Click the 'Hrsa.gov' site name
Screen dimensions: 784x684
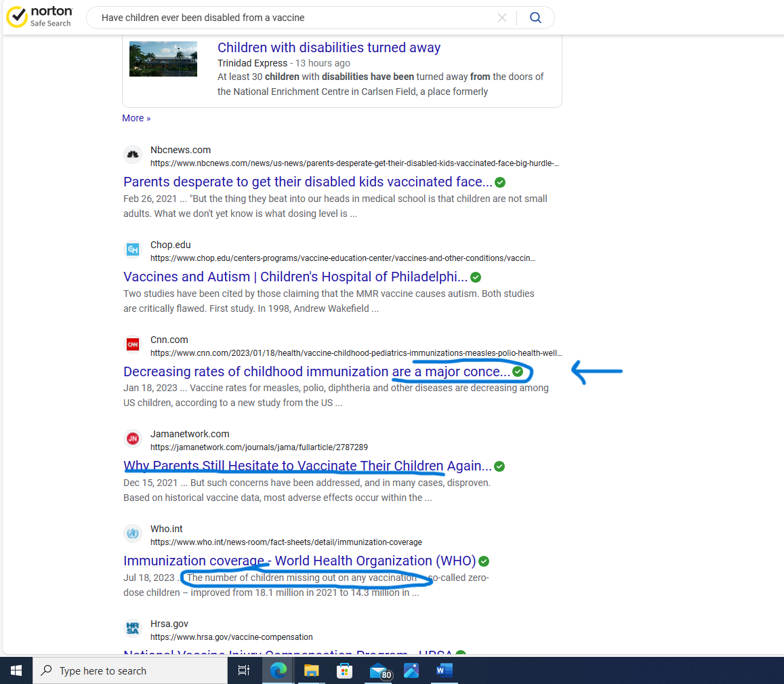coord(169,624)
